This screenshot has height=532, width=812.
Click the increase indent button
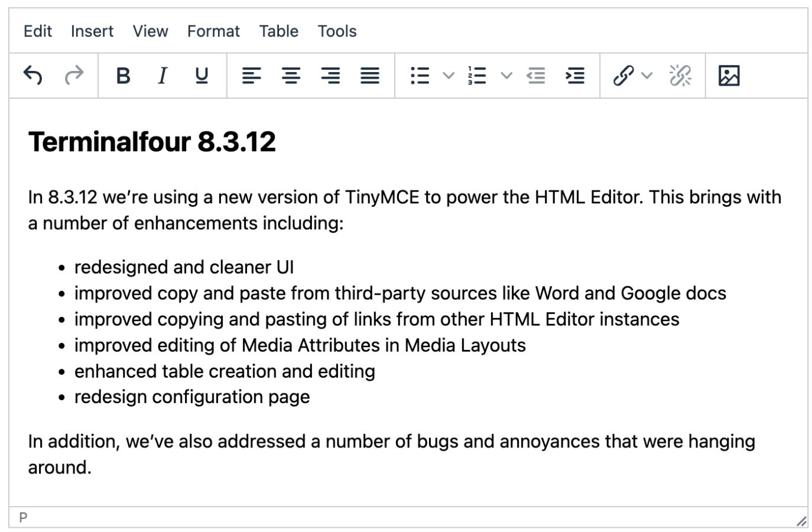click(x=575, y=76)
